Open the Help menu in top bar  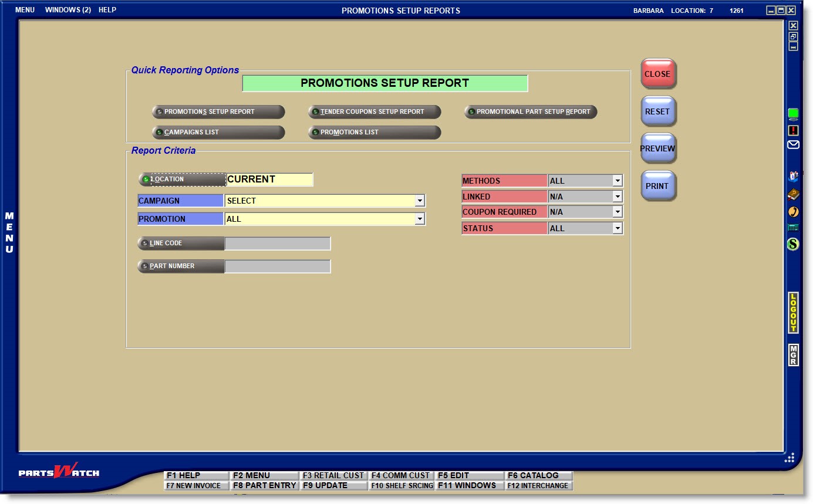pos(107,10)
